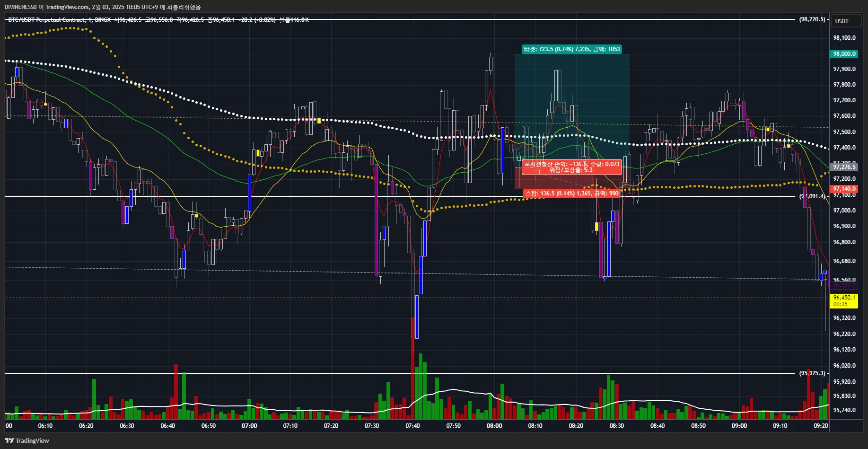Click the 97,500.0 price scale value
The image size is (868, 449).
pyautogui.click(x=844, y=132)
